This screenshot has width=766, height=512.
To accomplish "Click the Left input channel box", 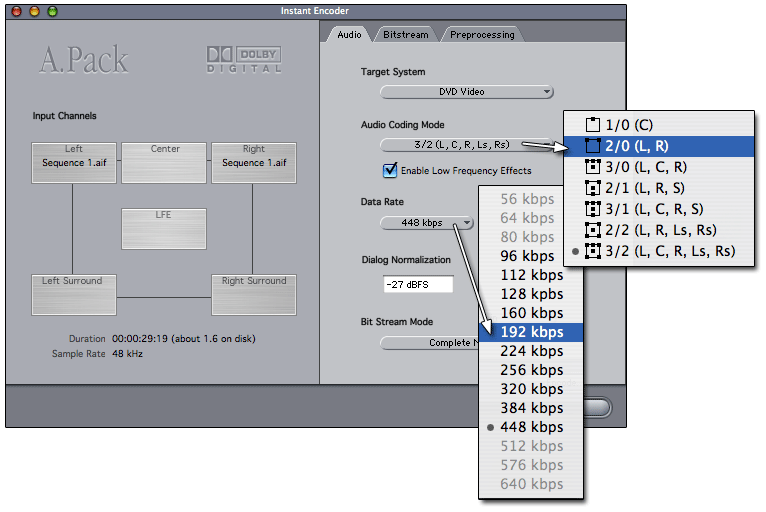I will point(74,163).
